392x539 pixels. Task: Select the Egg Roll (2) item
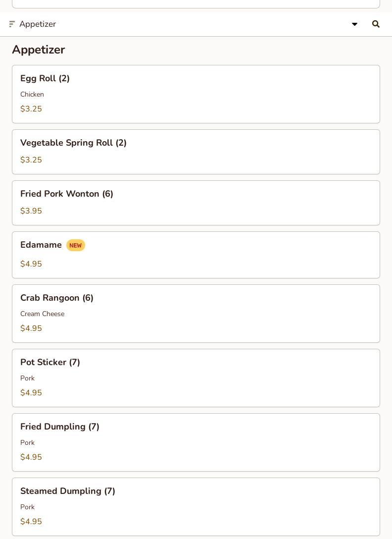[x=196, y=94]
